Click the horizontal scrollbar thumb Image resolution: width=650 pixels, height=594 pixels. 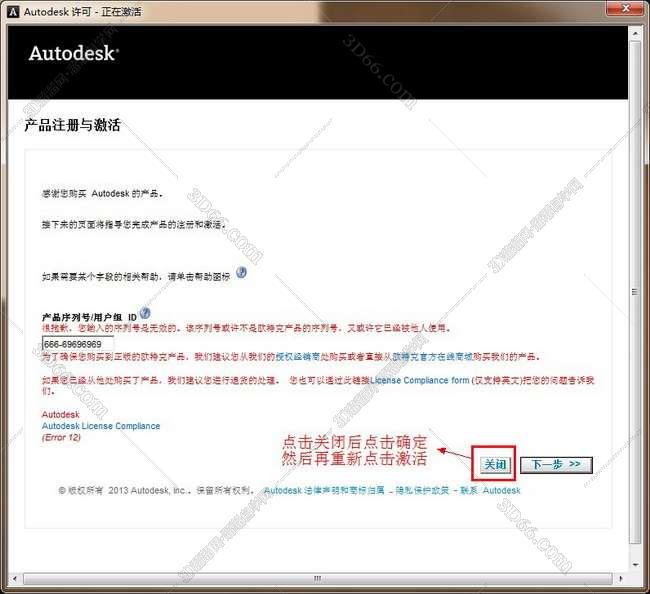[x=318, y=578]
